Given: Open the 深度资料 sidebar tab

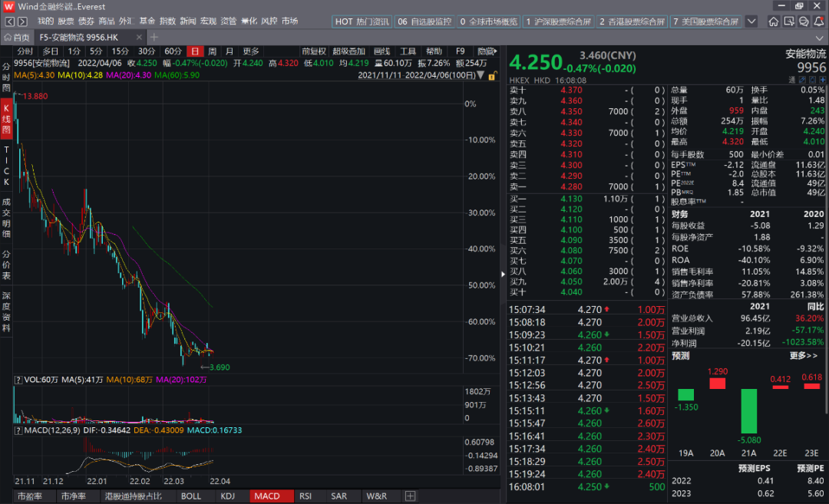Looking at the screenshot, I should (6, 311).
